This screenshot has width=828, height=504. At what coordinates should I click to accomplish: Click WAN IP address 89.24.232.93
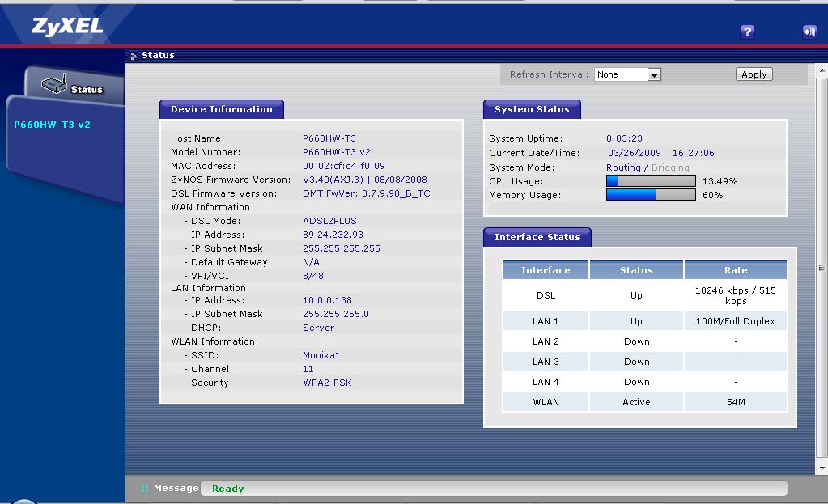point(333,235)
